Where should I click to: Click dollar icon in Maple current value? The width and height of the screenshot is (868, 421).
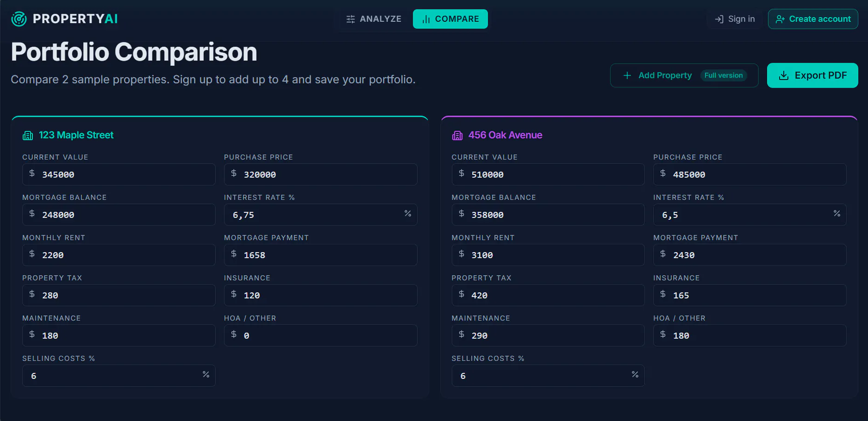[x=32, y=173]
